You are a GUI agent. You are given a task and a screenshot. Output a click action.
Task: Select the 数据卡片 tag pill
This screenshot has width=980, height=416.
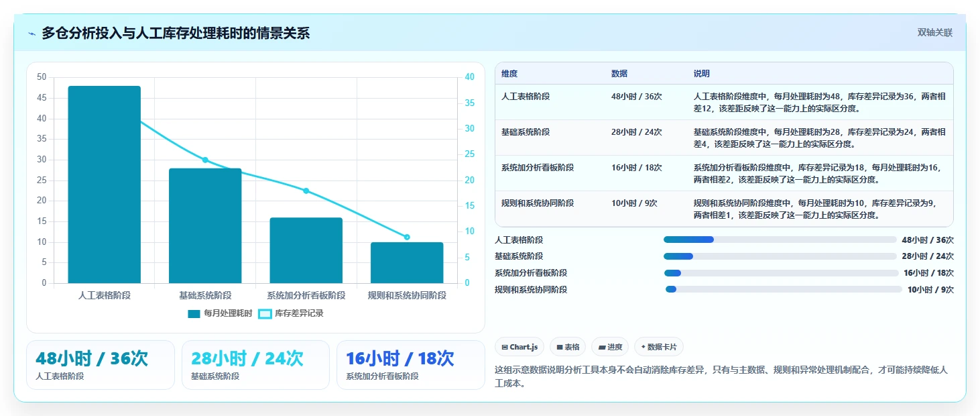point(659,347)
